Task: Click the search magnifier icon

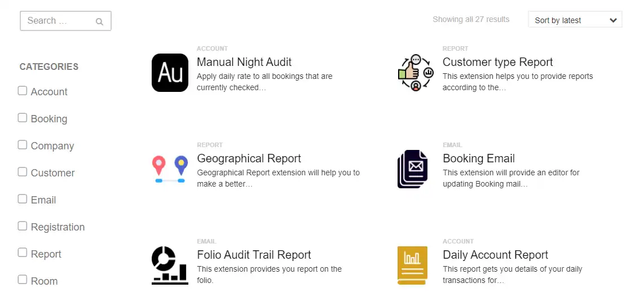Action: [99, 22]
